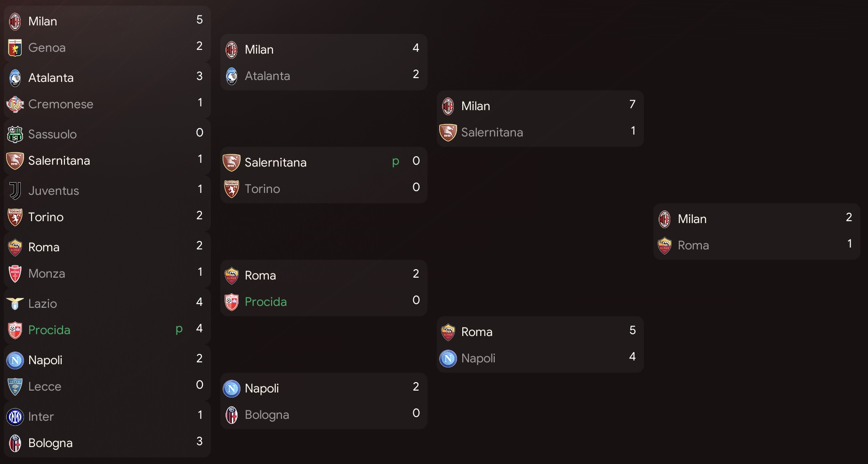The width and height of the screenshot is (868, 464).
Task: Click the Genoa club crest icon
Action: (15, 48)
